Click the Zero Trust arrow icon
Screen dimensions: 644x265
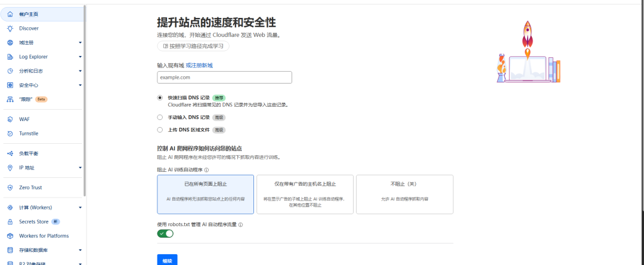coord(10,187)
